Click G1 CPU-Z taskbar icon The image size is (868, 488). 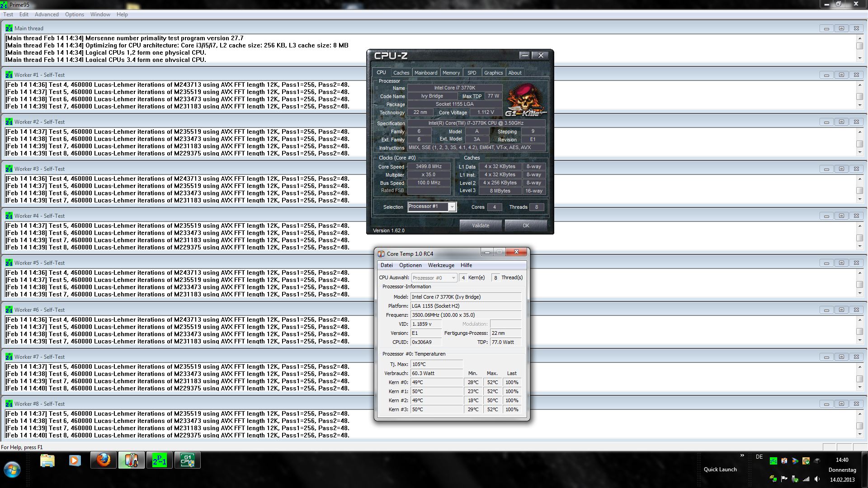click(x=187, y=460)
